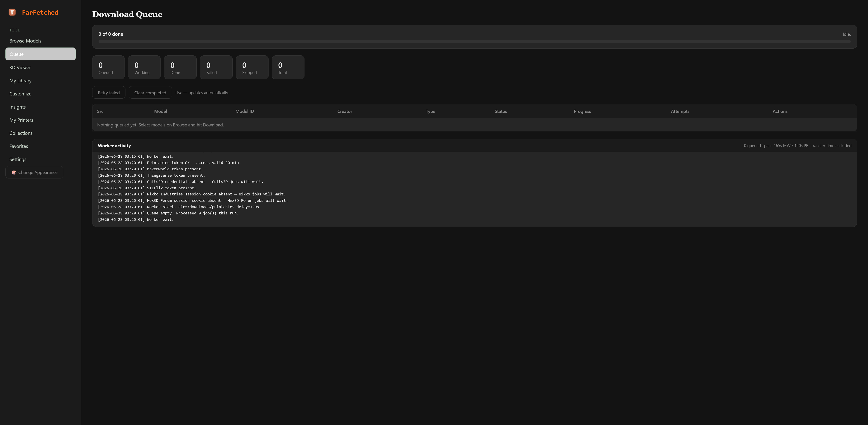Image resolution: width=868 pixels, height=425 pixels.
Task: Click 'Nothing queued yet' empty row message
Action: tap(160, 125)
